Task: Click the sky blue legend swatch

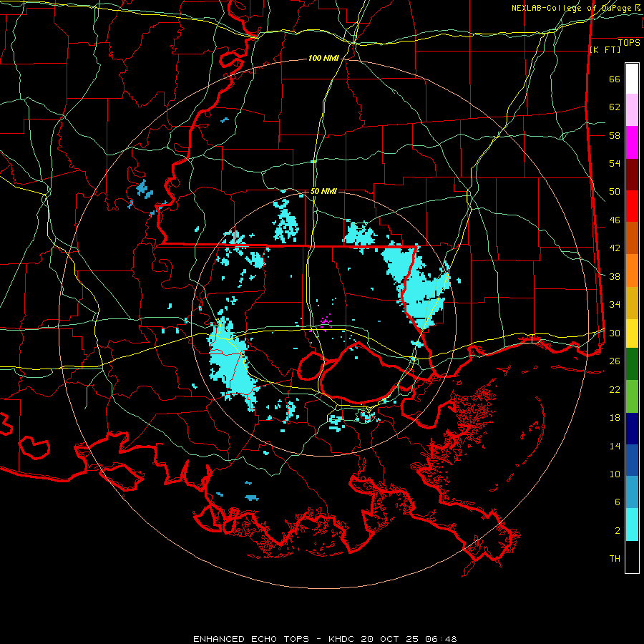Action: (x=632, y=492)
